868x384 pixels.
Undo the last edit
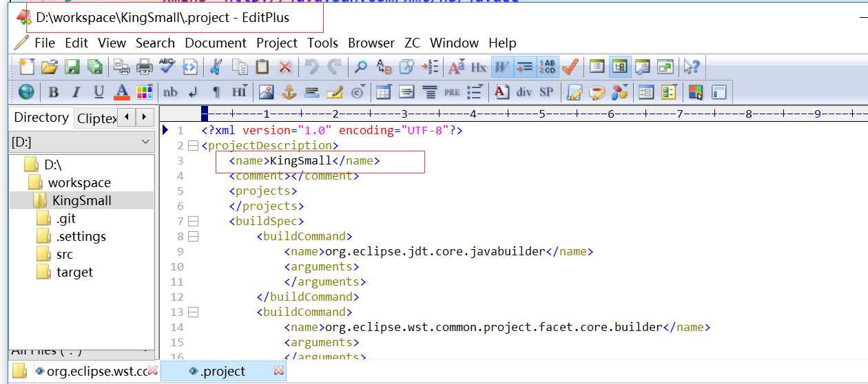[x=312, y=67]
